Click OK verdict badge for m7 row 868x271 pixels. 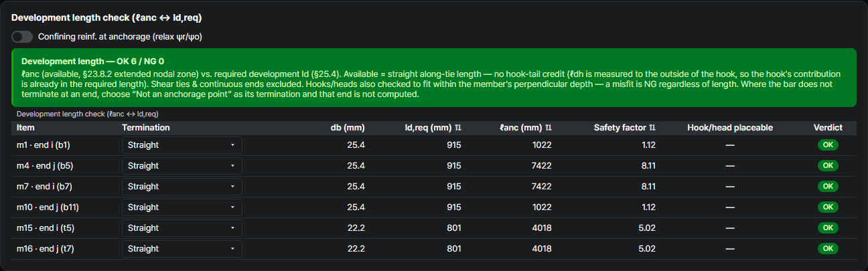[828, 187]
